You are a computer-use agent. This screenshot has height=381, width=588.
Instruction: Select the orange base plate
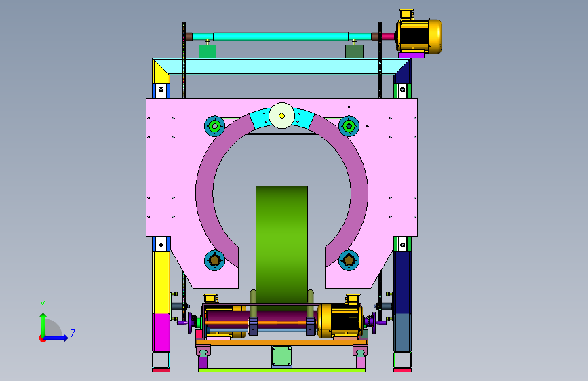tap(281, 342)
